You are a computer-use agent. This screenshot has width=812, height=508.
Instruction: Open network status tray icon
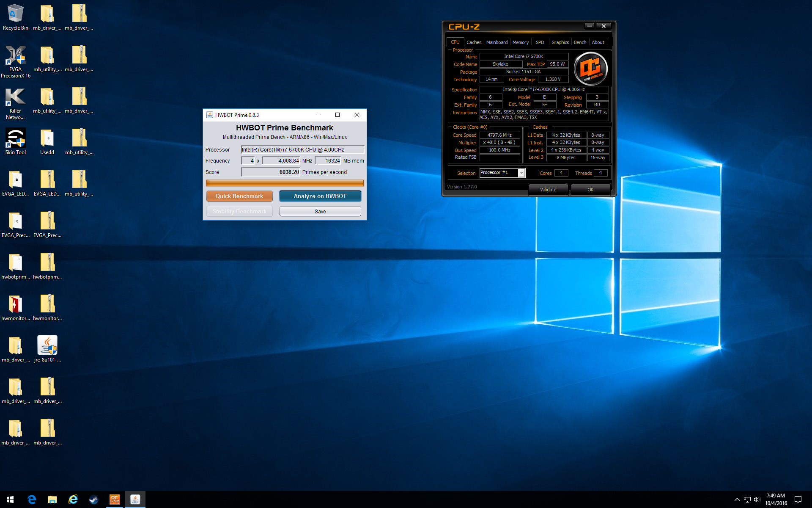tap(747, 500)
